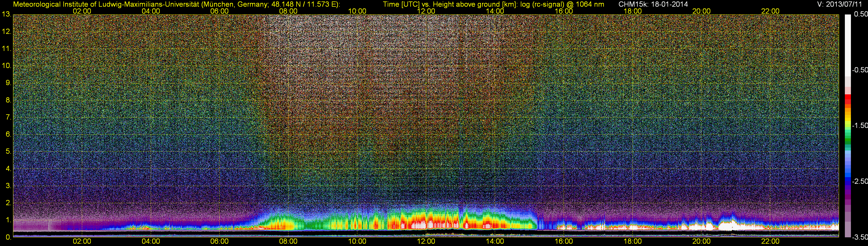Click the '16:00' label on the bottom time axis
Viewport: 868px width, 246px height.
[564, 241]
